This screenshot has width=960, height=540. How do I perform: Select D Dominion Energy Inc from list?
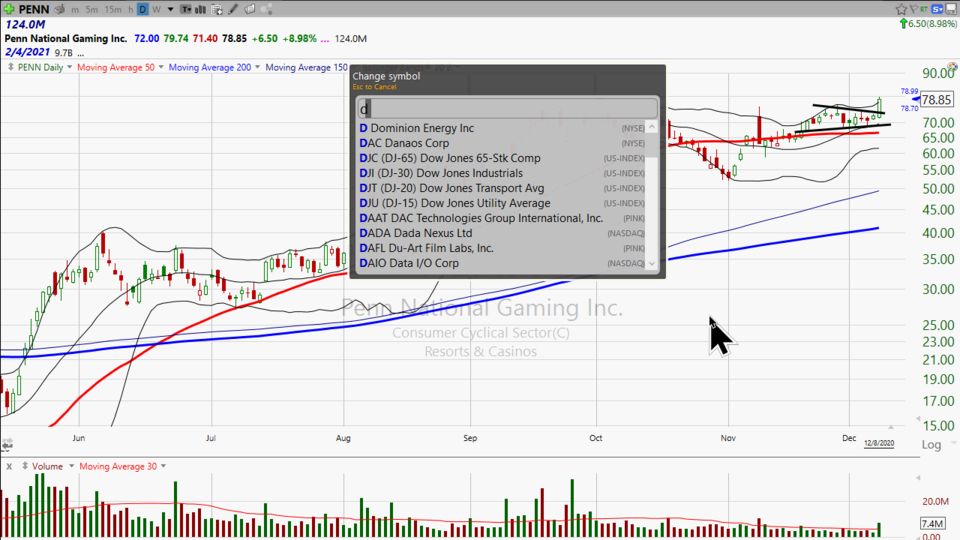pos(502,128)
